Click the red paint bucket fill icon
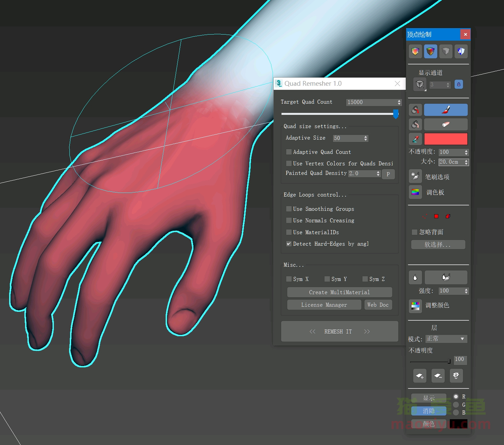 (x=415, y=110)
